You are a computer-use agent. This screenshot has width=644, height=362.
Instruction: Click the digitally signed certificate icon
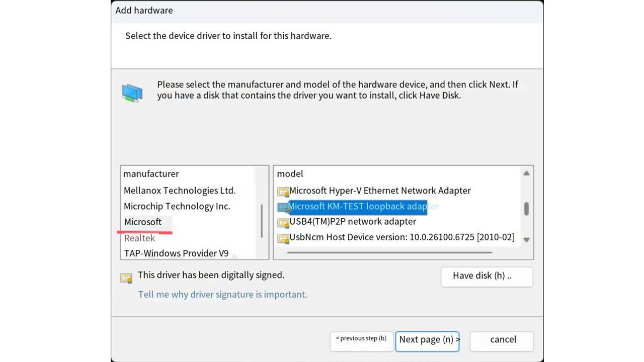point(126,277)
